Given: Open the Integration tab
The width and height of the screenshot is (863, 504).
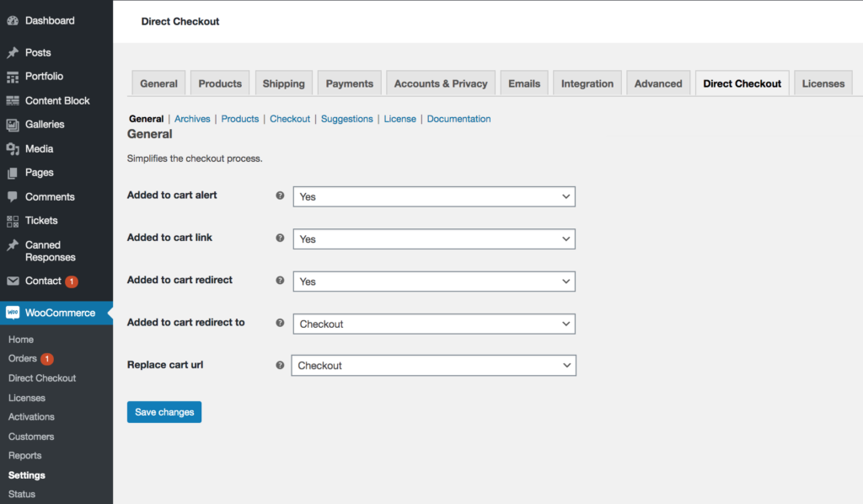Looking at the screenshot, I should (587, 83).
